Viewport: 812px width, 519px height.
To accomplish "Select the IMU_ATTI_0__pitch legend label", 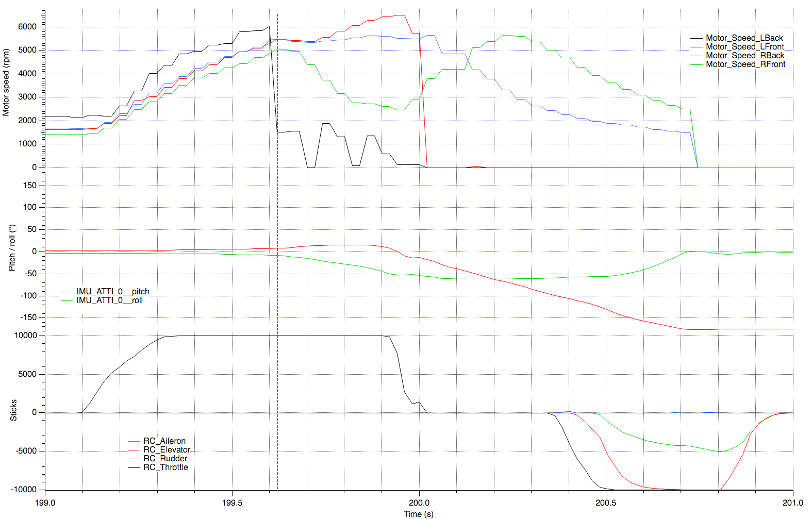I will [x=113, y=291].
